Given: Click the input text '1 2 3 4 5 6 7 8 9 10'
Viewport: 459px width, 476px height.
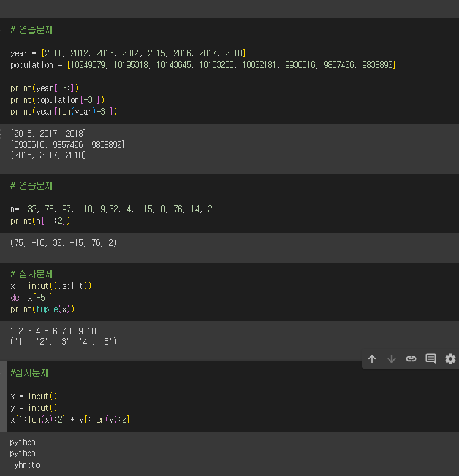Looking at the screenshot, I should tap(53, 331).
